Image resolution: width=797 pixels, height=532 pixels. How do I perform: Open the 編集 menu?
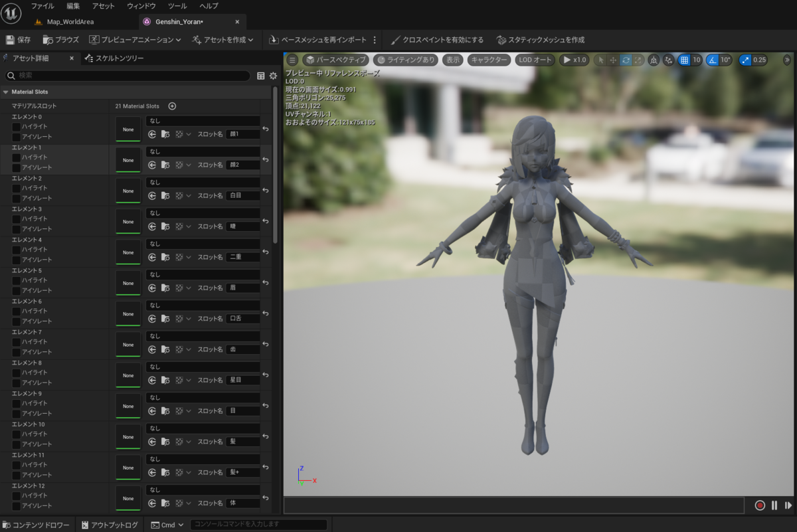point(73,6)
